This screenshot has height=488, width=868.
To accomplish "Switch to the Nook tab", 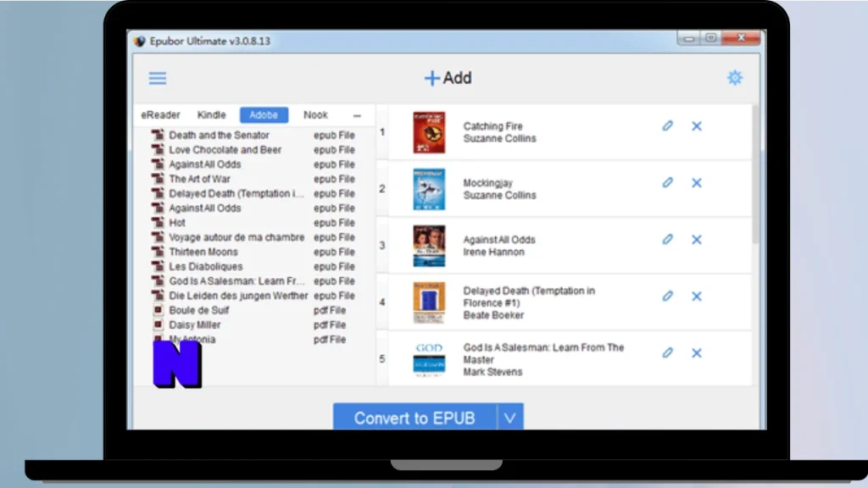I will [x=315, y=115].
